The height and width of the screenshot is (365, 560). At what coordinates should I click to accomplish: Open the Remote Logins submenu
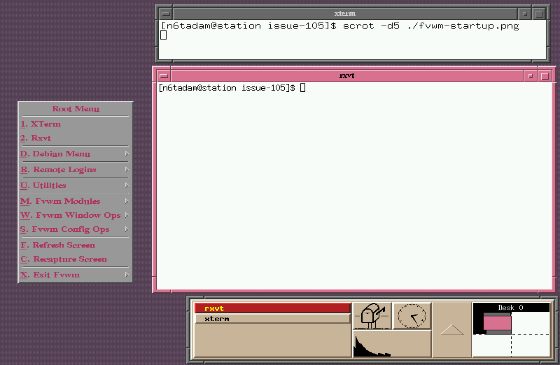pyautogui.click(x=75, y=170)
